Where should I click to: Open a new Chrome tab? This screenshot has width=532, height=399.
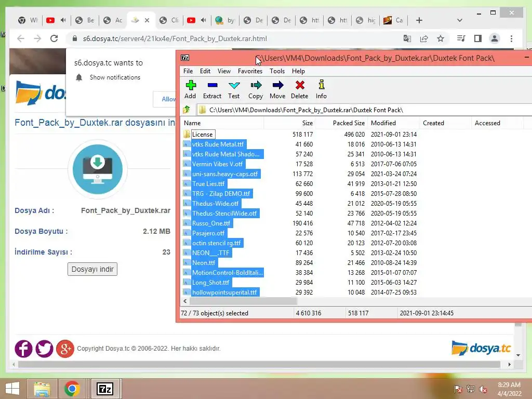coord(419,20)
